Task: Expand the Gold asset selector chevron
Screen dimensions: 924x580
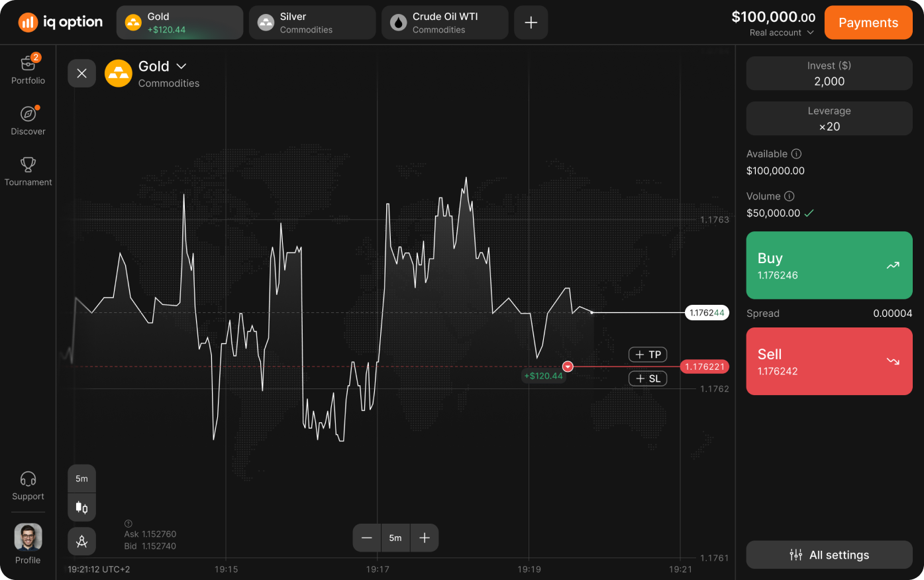Action: 181,66
